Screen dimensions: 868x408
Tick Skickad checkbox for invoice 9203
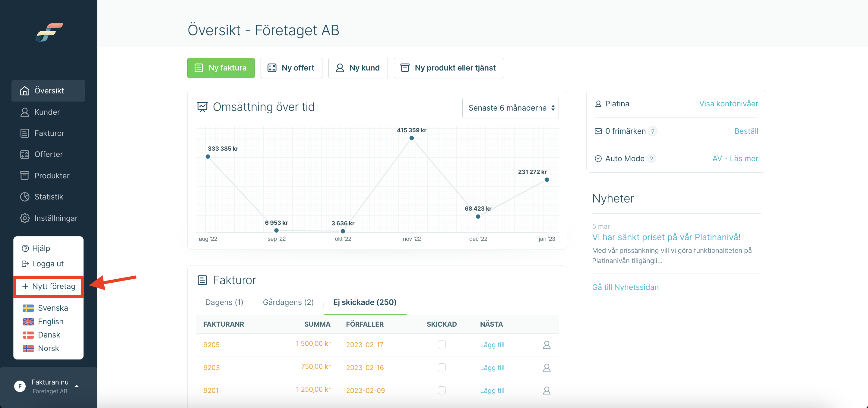442,367
